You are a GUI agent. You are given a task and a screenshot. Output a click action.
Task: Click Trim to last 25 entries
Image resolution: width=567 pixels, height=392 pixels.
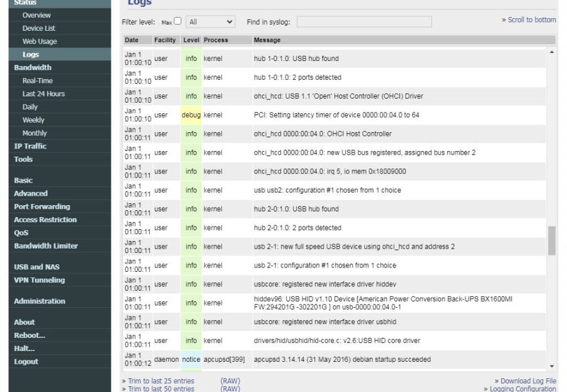tap(161, 381)
